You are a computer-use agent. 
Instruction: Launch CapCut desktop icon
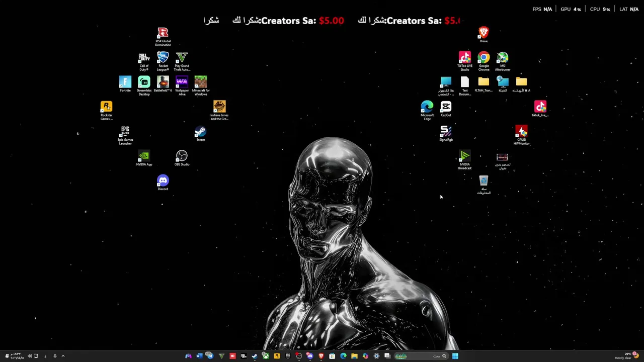pos(446,109)
